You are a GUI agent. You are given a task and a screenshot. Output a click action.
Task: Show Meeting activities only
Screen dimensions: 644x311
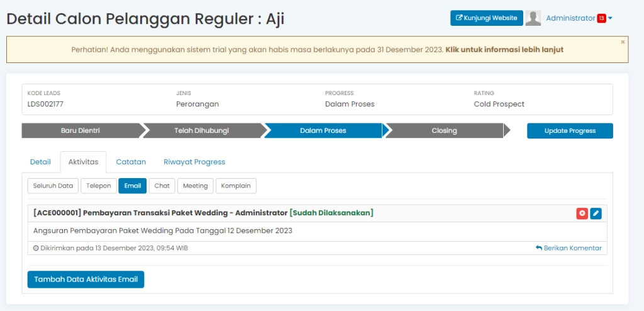pos(195,186)
